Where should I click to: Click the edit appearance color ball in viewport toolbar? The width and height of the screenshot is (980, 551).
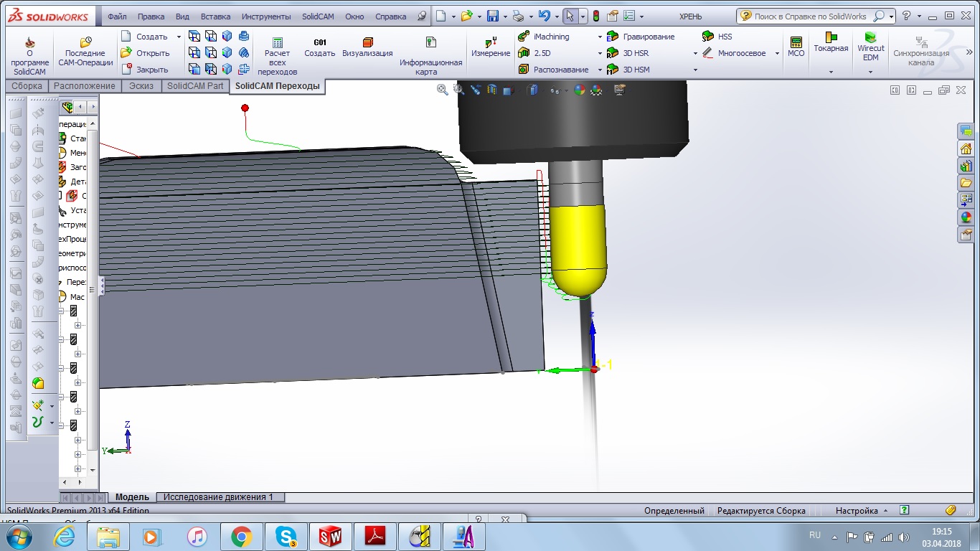click(579, 90)
